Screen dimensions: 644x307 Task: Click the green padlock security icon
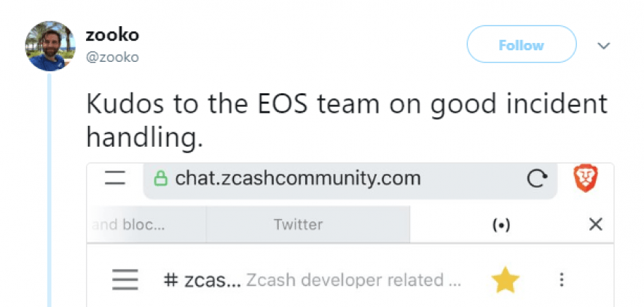point(161,178)
